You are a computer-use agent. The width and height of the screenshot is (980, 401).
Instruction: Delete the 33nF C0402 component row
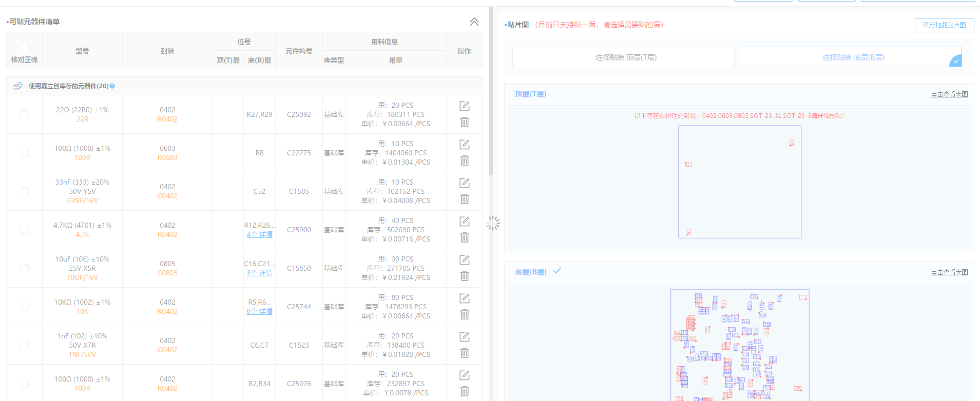(x=464, y=199)
